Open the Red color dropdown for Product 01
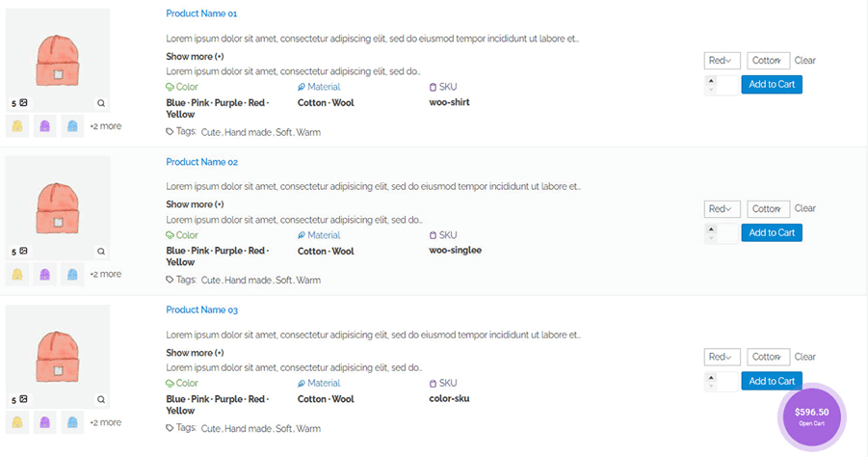 coord(722,61)
